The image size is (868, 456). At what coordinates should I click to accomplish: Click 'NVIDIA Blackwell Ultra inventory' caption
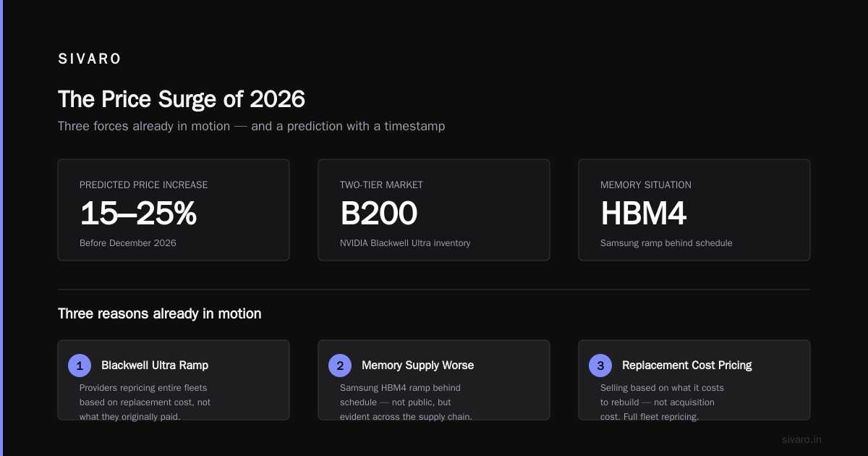(x=405, y=243)
